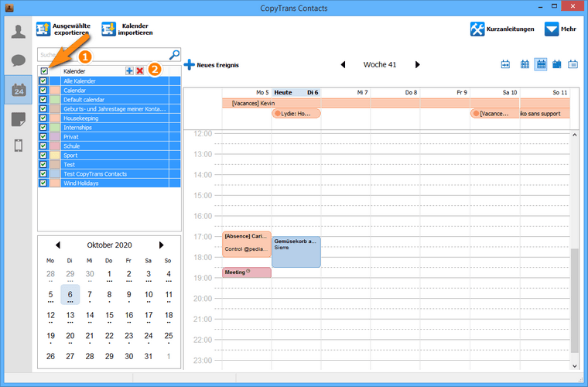Image resolution: width=588 pixels, height=387 pixels.
Task: Uncheck the Schule checkbox
Action: click(43, 146)
